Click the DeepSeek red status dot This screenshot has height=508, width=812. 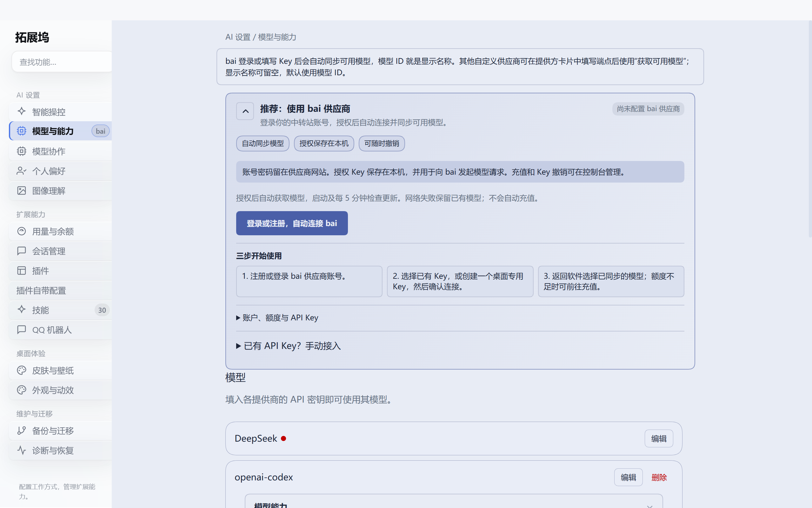coord(283,438)
